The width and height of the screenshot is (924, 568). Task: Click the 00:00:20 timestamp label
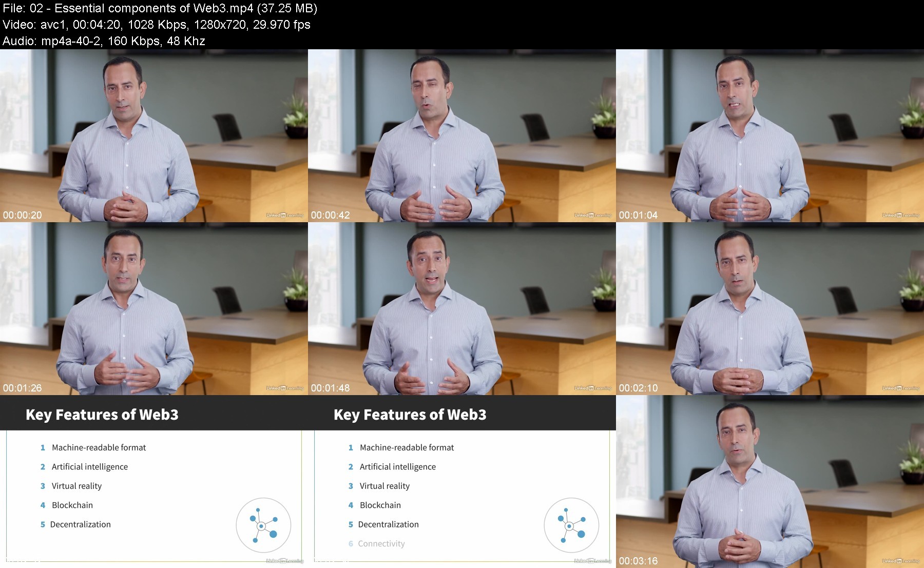click(23, 215)
